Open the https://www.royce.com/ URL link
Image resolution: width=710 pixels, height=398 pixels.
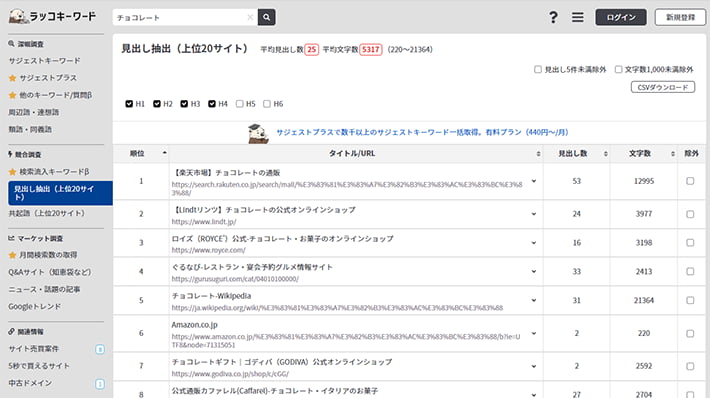tap(208, 250)
